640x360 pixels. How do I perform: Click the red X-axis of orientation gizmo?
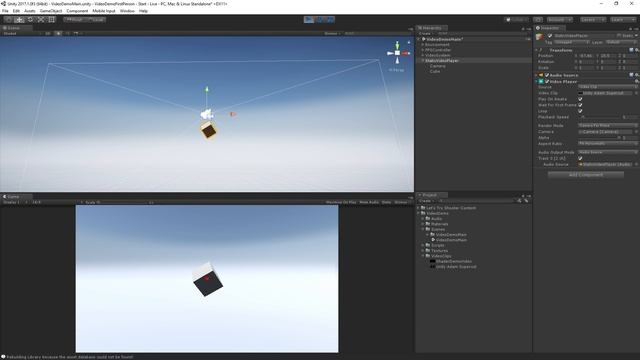click(x=405, y=53)
